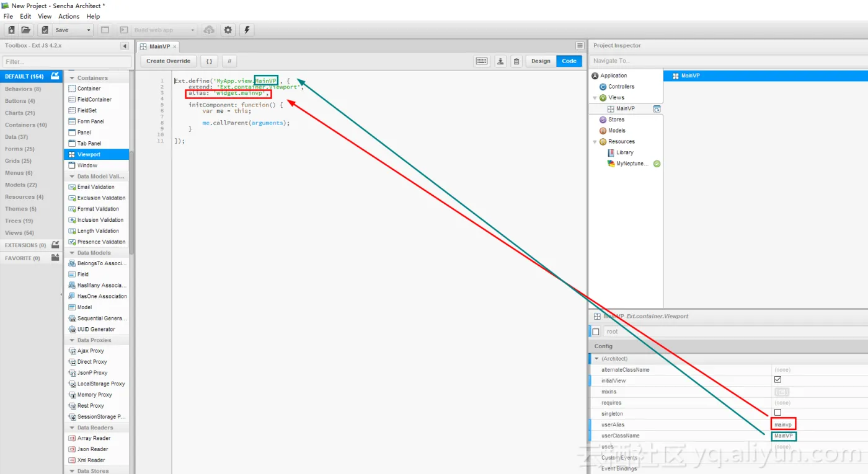Collapse the Data Models group

71,253
